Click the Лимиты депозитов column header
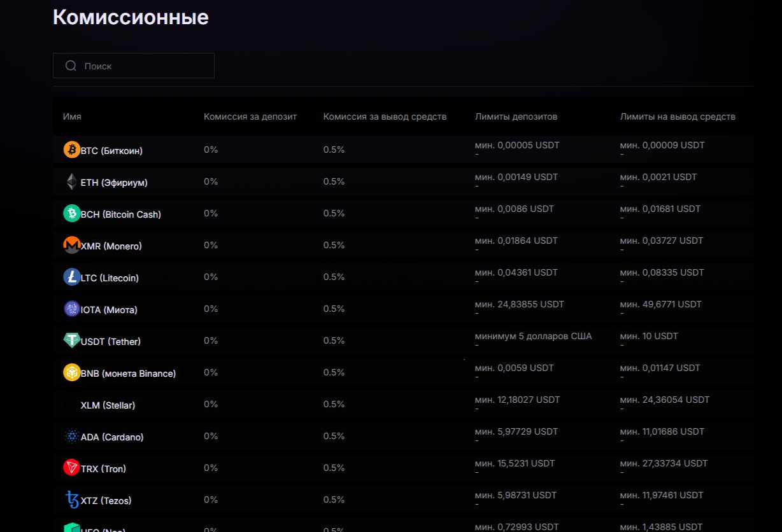 point(516,117)
